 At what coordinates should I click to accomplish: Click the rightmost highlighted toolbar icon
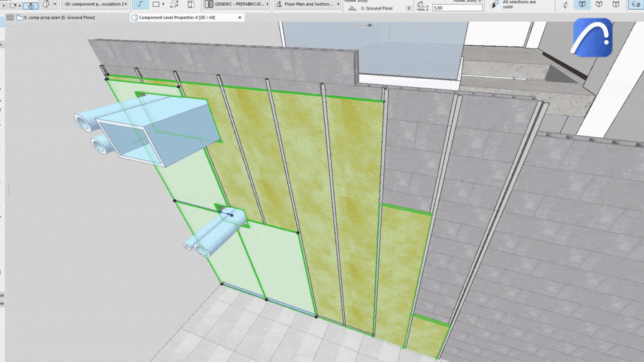(636, 5)
